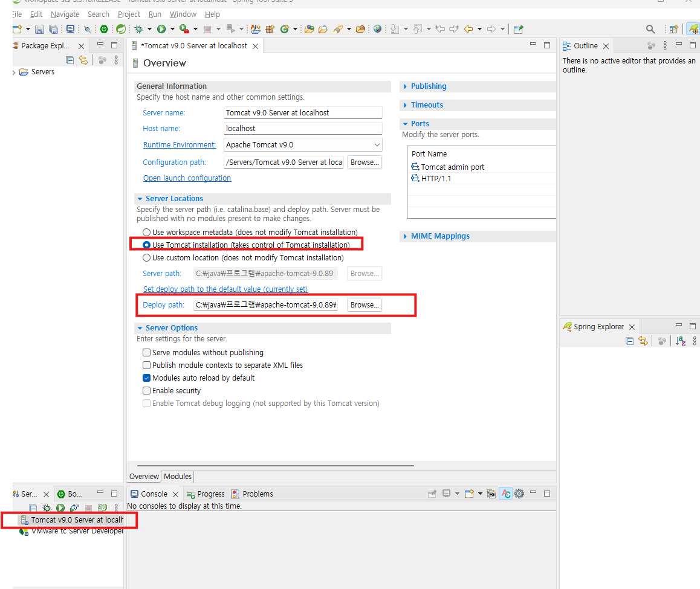Click the Save All toolbar icon
The width and height of the screenshot is (700, 589).
[x=54, y=30]
